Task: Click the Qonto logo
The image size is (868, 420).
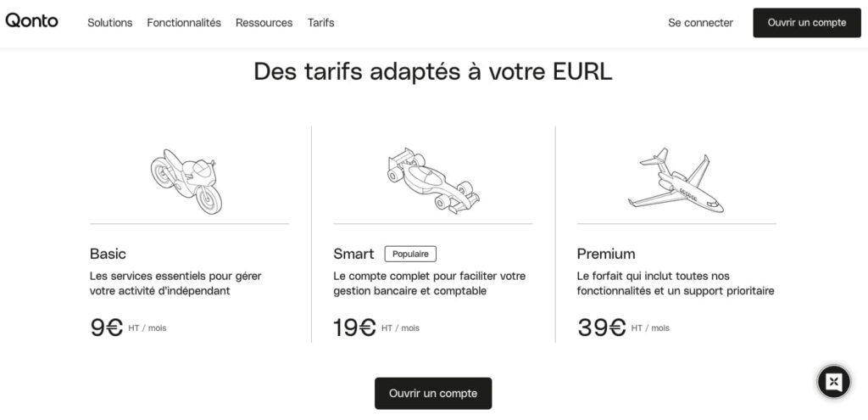Action: tap(32, 21)
